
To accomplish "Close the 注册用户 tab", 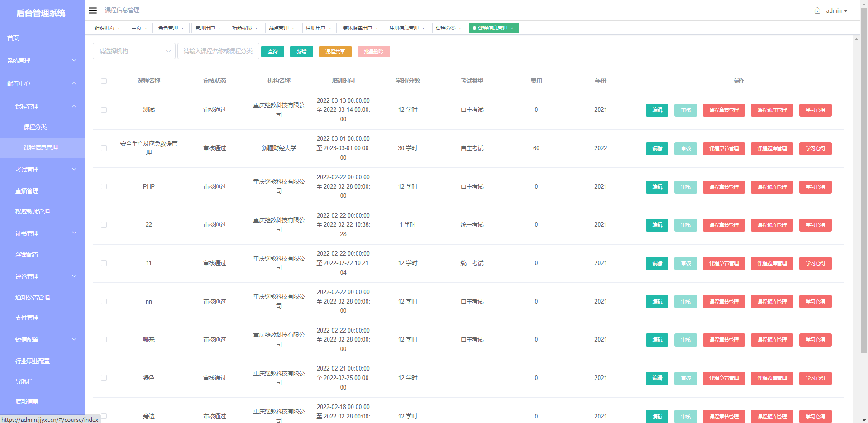I will [x=330, y=29].
